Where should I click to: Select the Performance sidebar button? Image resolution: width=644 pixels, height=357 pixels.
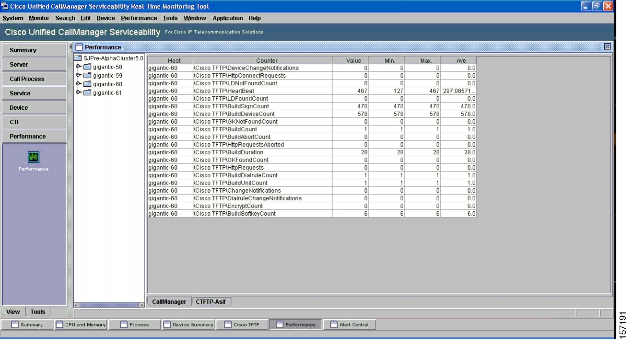pos(34,136)
